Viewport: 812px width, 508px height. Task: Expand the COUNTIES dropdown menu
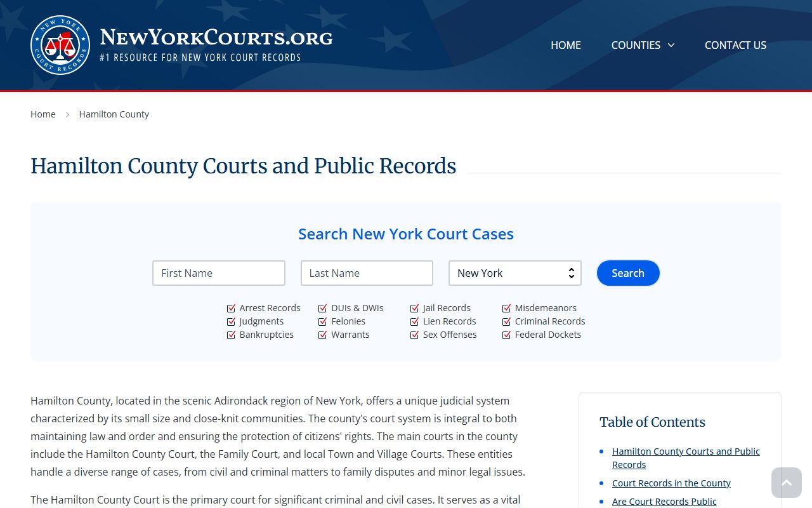pos(643,45)
